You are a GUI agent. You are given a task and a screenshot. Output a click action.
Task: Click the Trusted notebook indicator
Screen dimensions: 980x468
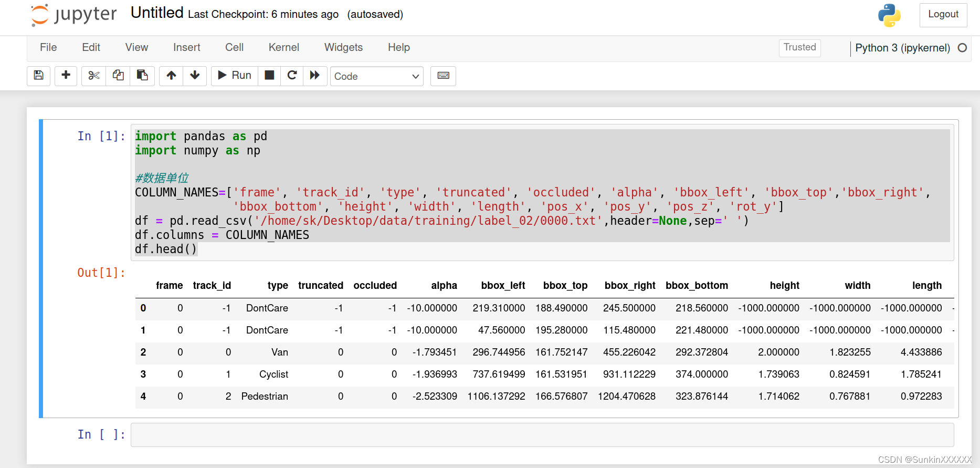799,47
